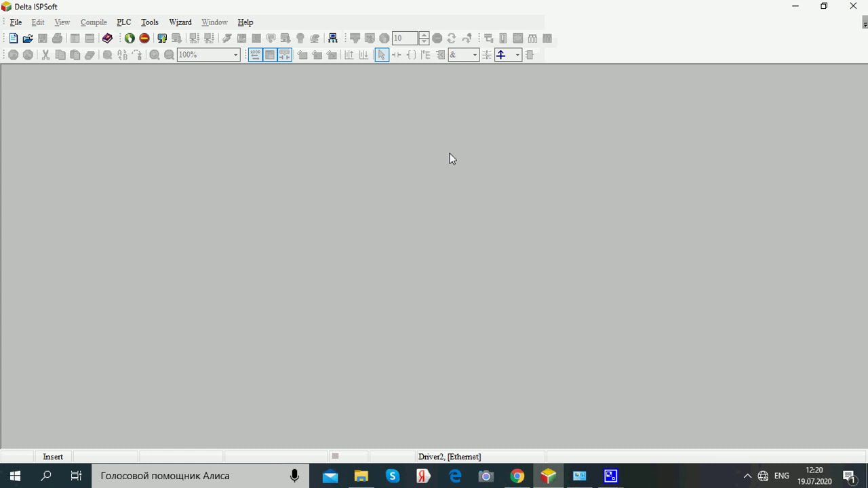
Task: Open the rising-edge arrow dropdown
Action: pyautogui.click(x=517, y=55)
